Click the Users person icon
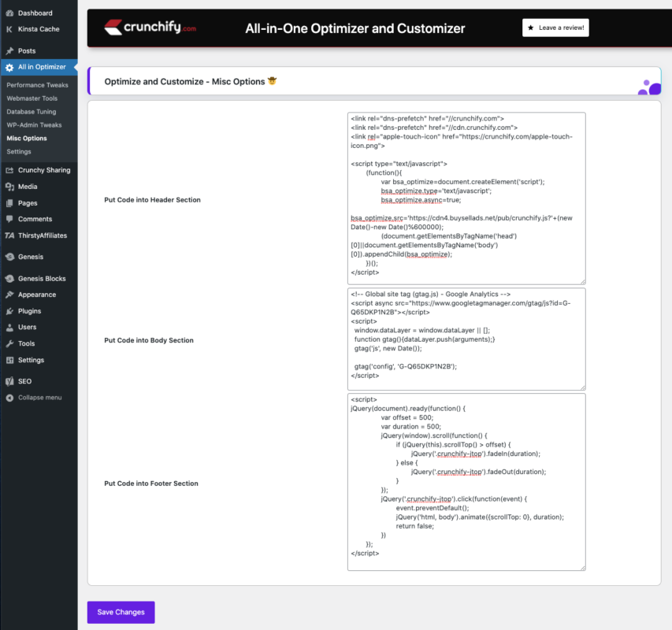The width and height of the screenshot is (672, 630). click(9, 327)
